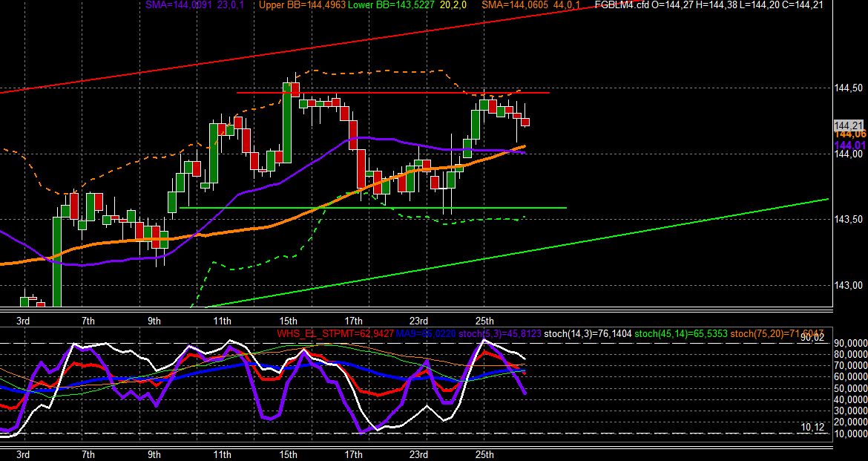Click the 80,0000 stochastic axis value
The width and height of the screenshot is (868, 461).
click(852, 354)
